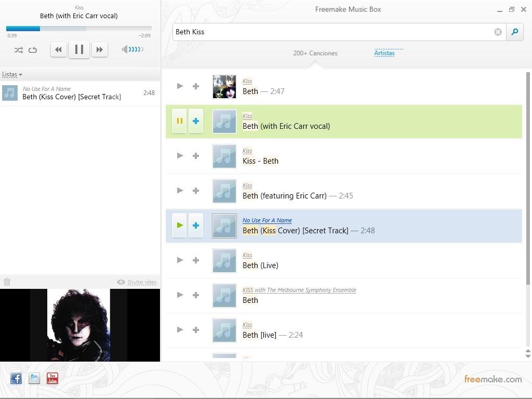The image size is (532, 399).
Task: Play Beth 2:47 by Kiss
Action: pyautogui.click(x=180, y=86)
